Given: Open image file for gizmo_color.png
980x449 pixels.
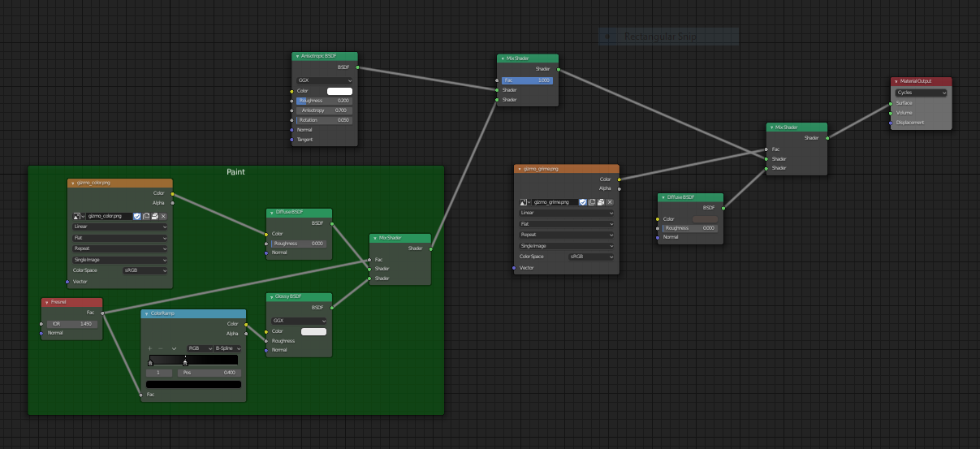Looking at the screenshot, I should [154, 216].
